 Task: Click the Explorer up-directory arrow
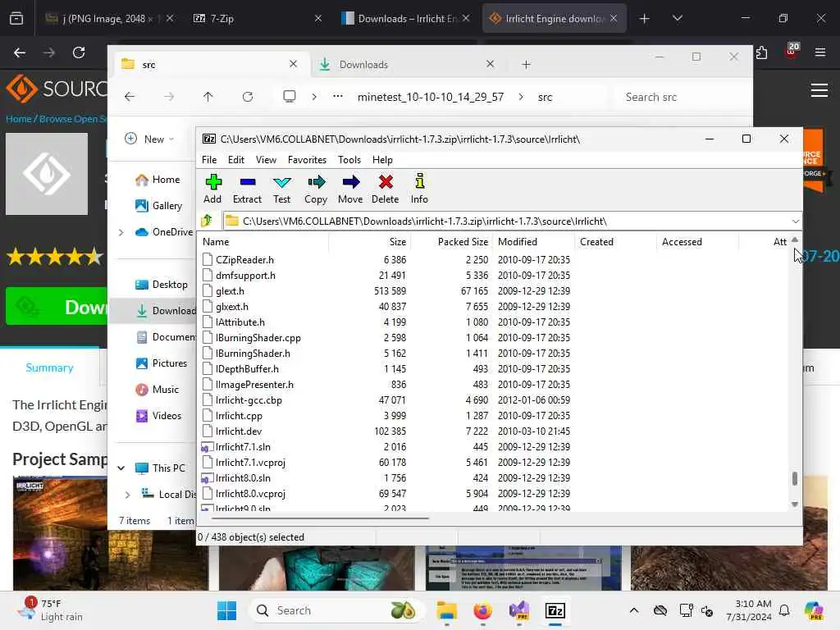[x=208, y=97]
